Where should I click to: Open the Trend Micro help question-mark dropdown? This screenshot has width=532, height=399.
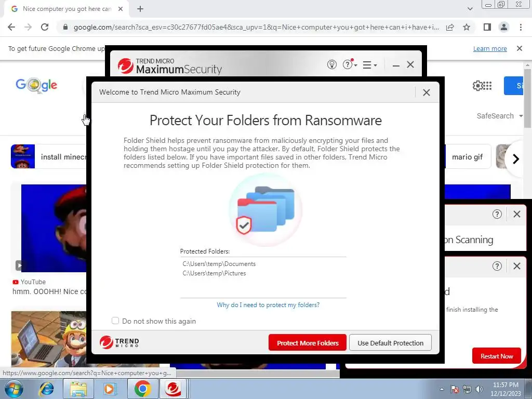(350, 64)
